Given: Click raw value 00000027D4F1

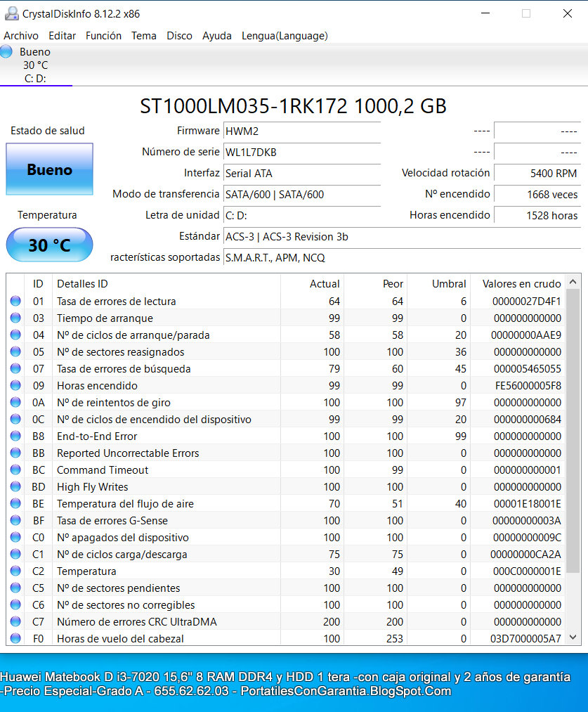Looking at the screenshot, I should pos(526,301).
